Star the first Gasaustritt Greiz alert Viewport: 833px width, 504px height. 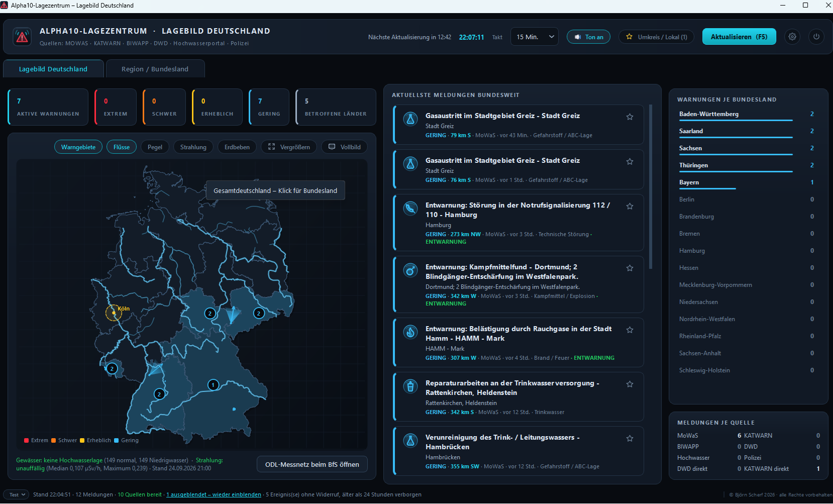630,117
